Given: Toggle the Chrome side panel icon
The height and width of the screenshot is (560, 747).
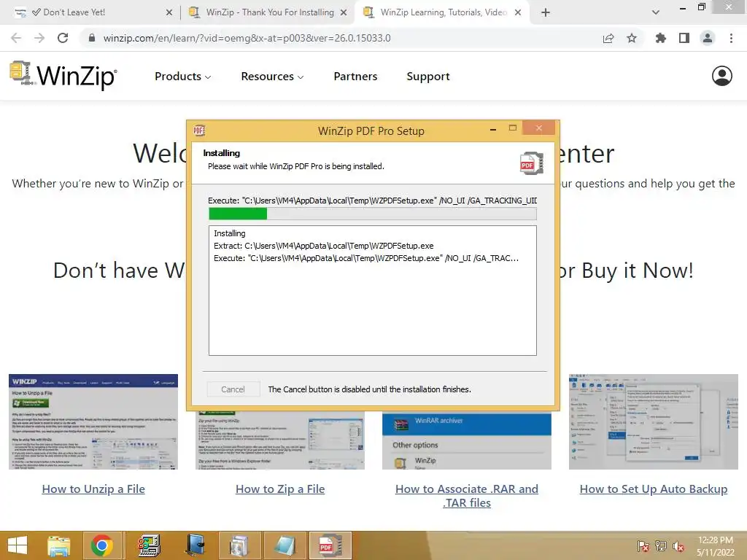Looking at the screenshot, I should (684, 38).
